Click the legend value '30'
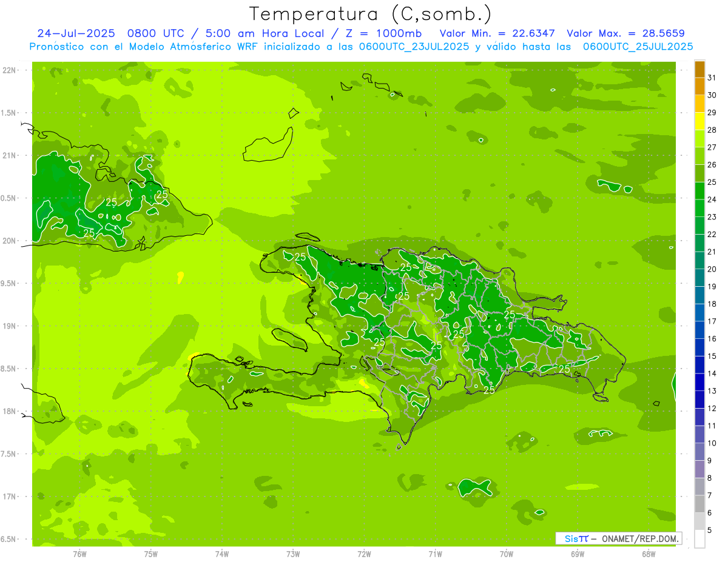This screenshot has width=728, height=562. tap(712, 95)
